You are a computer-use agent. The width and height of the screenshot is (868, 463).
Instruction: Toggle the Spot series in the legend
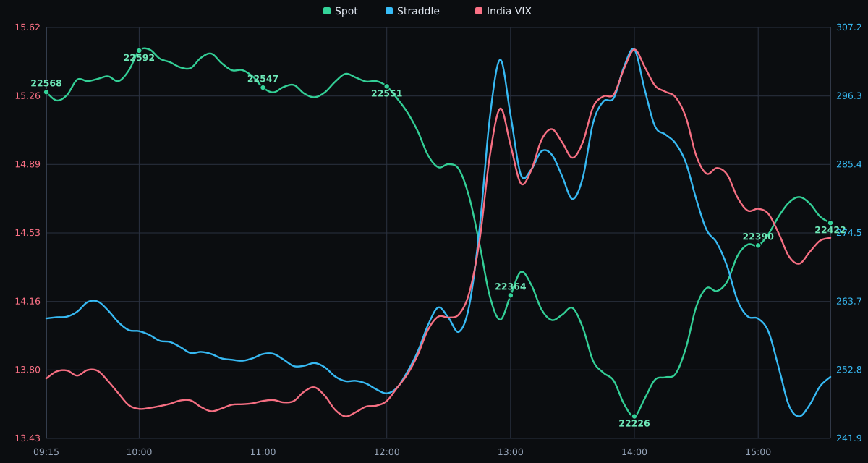(341, 11)
